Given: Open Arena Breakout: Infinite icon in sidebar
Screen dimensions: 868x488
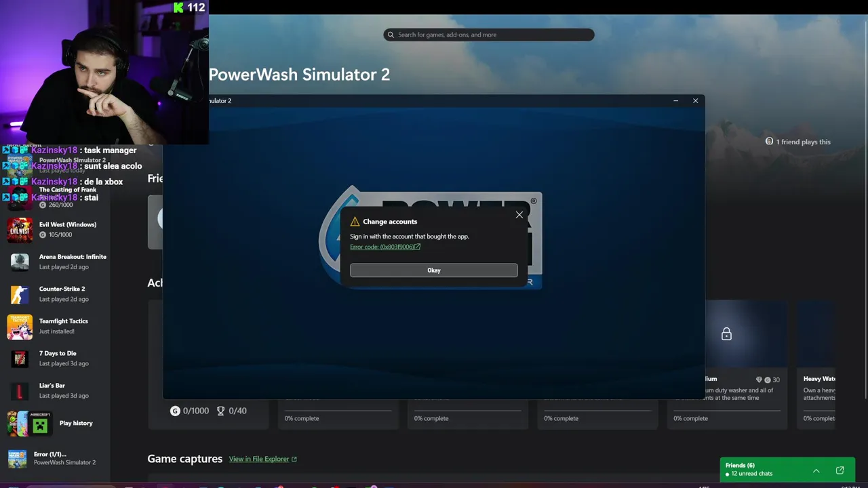Looking at the screenshot, I should pos(20,262).
